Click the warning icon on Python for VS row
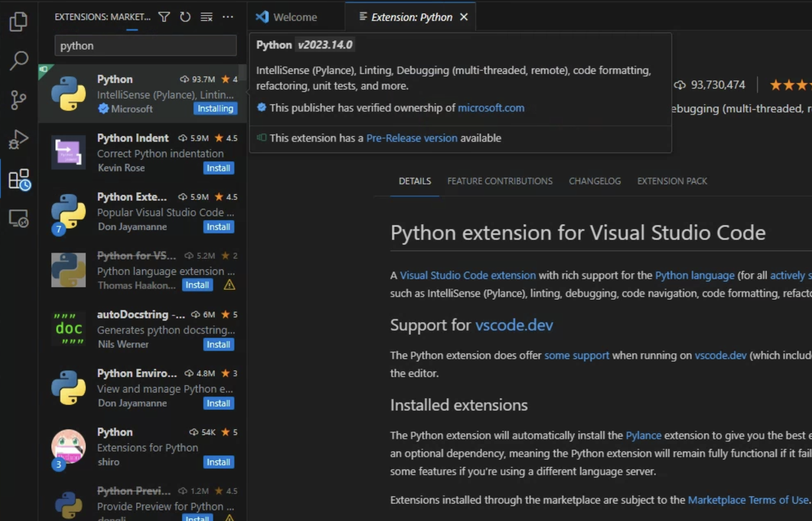The image size is (812, 521). (x=229, y=285)
